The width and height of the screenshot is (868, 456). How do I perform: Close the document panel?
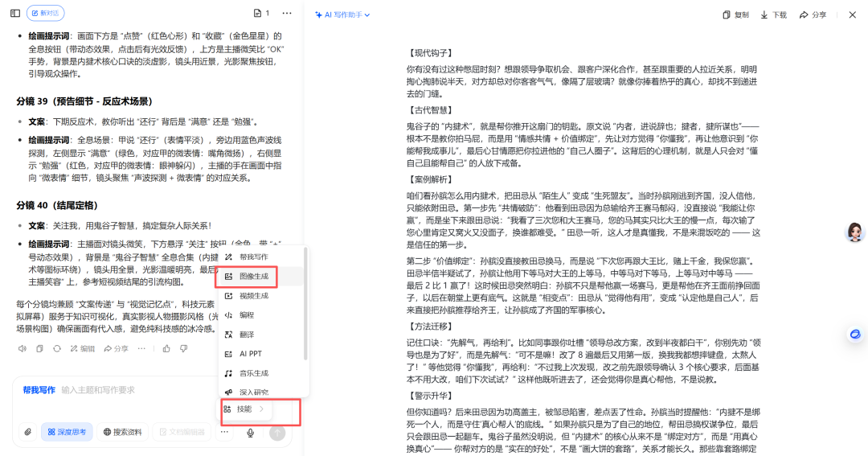coord(853,15)
